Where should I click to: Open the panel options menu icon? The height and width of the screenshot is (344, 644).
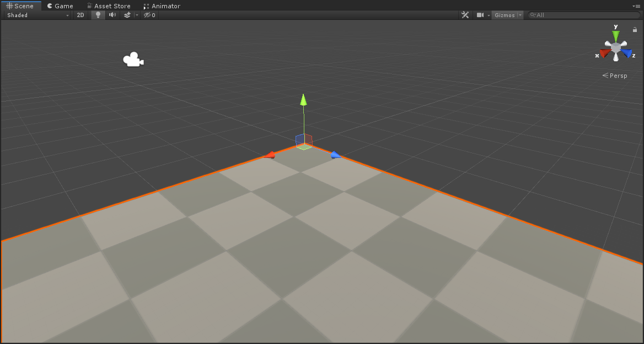click(x=637, y=6)
